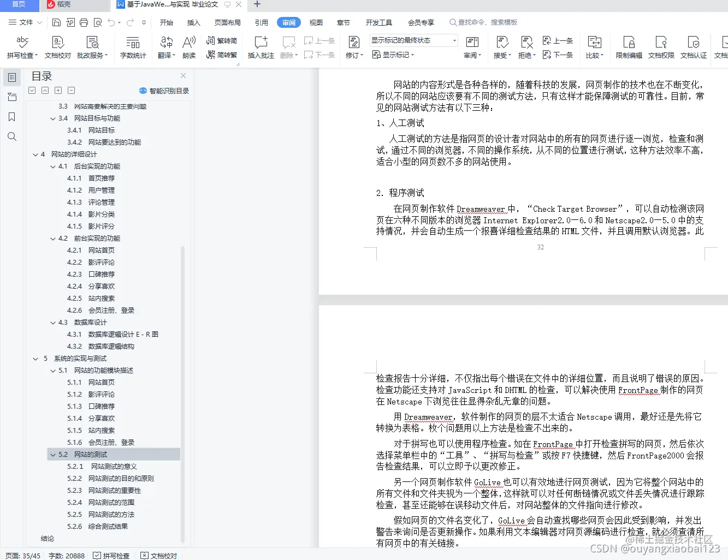Open a new tab with the plus button

tap(257, 4)
